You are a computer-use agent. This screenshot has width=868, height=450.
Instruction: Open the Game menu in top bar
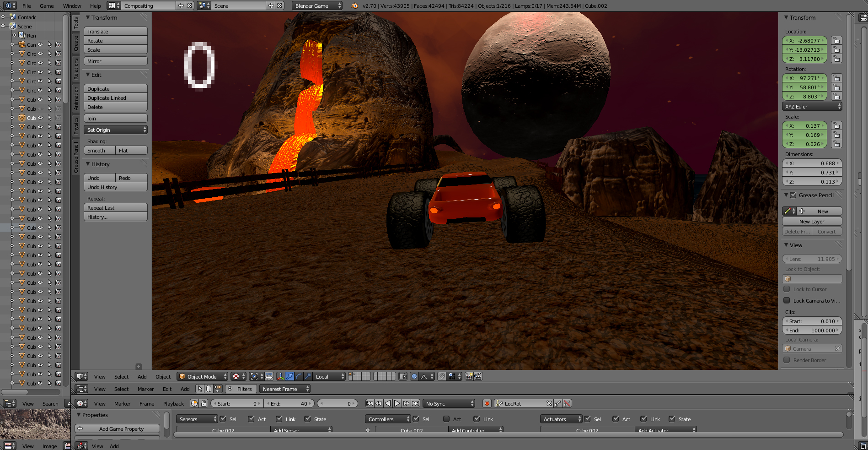[x=47, y=6]
